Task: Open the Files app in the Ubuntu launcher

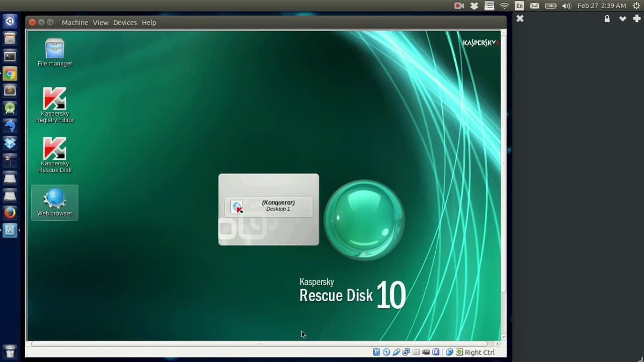Action: click(x=10, y=39)
